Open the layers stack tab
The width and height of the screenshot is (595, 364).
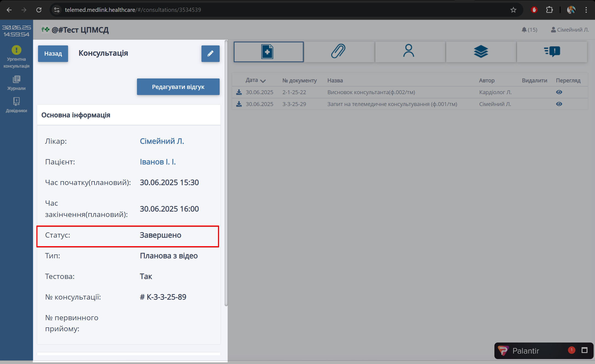(x=481, y=52)
